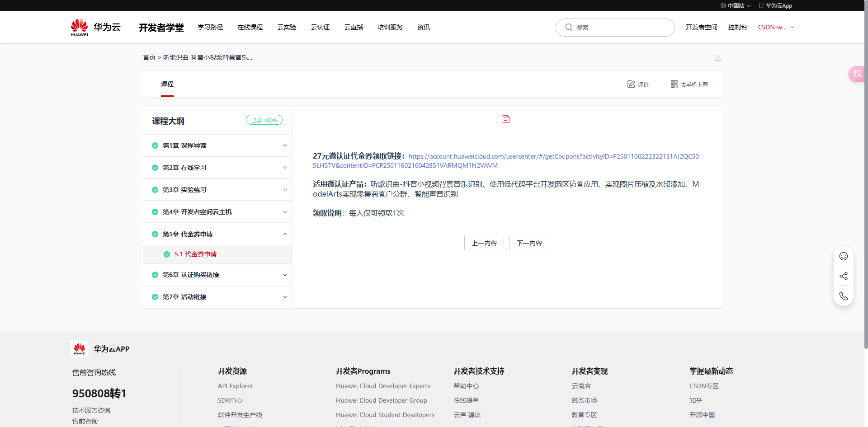
Task: Click the share icon in floating sidebar
Action: [x=843, y=276]
